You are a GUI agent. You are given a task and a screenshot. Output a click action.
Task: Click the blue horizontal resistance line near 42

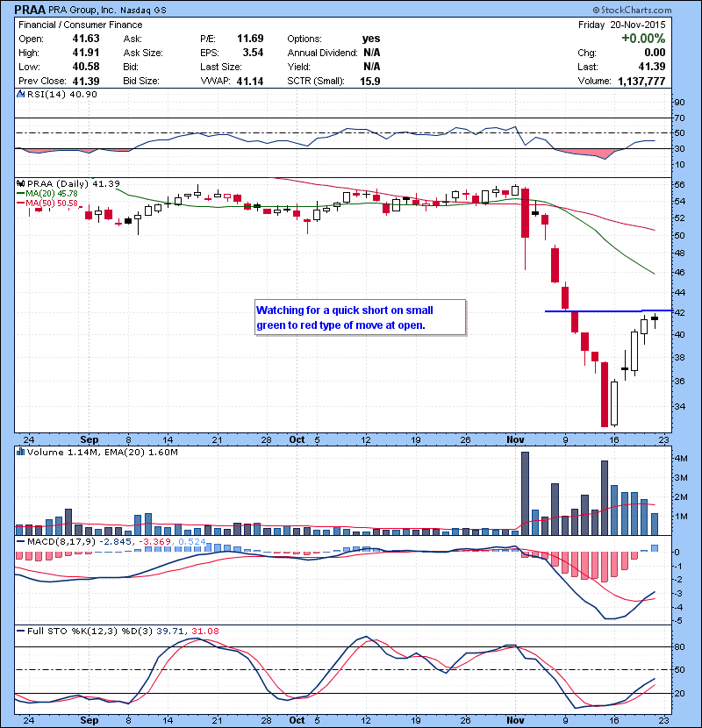(608, 310)
